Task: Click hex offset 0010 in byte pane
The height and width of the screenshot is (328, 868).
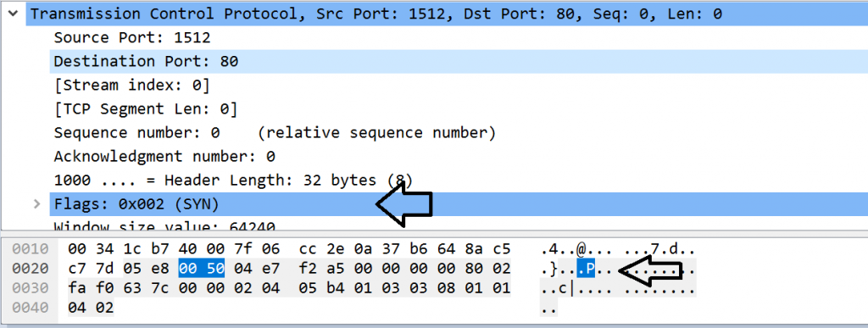Action: click(x=31, y=249)
